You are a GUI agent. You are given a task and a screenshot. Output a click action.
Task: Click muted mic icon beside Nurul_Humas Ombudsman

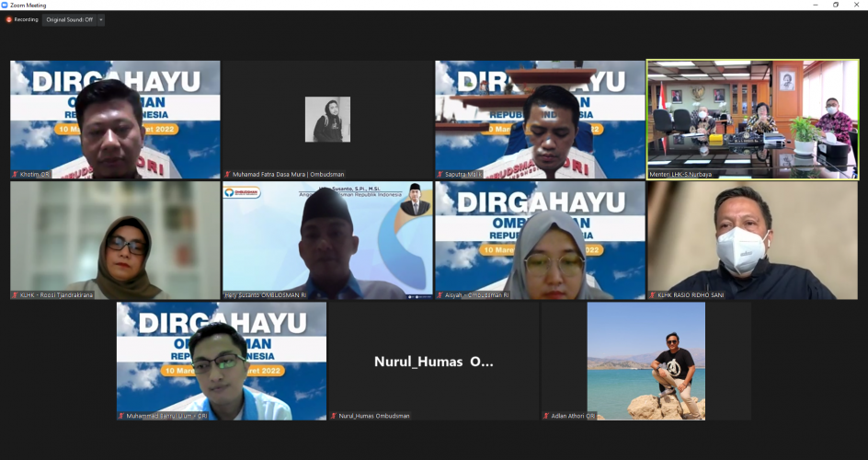[x=334, y=416]
